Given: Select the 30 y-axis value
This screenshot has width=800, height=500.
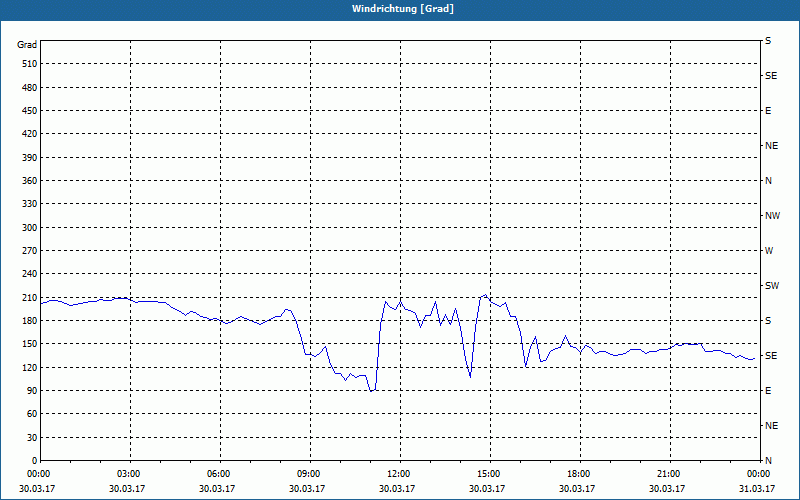Looking at the screenshot, I should (32, 438).
